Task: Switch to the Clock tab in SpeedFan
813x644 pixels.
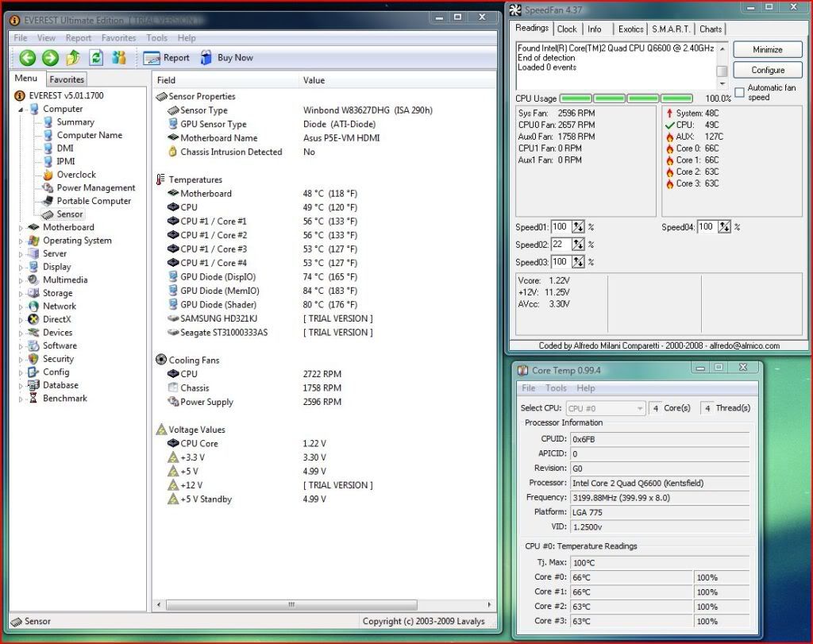Action: [x=567, y=29]
